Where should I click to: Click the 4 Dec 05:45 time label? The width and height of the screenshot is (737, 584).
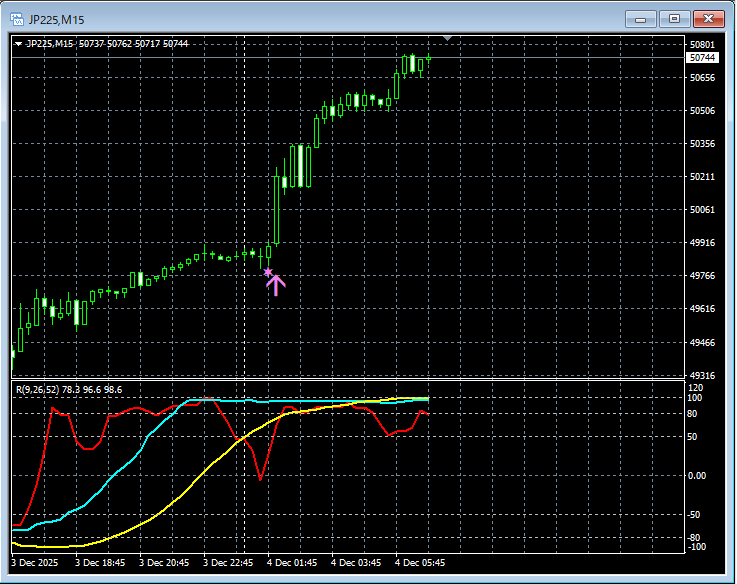click(420, 562)
